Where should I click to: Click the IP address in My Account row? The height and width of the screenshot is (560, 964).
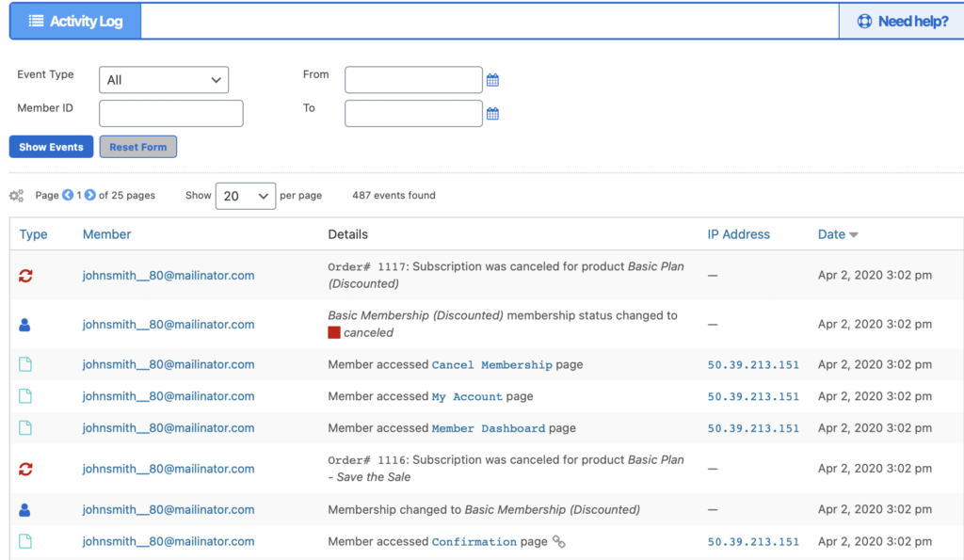tap(753, 397)
